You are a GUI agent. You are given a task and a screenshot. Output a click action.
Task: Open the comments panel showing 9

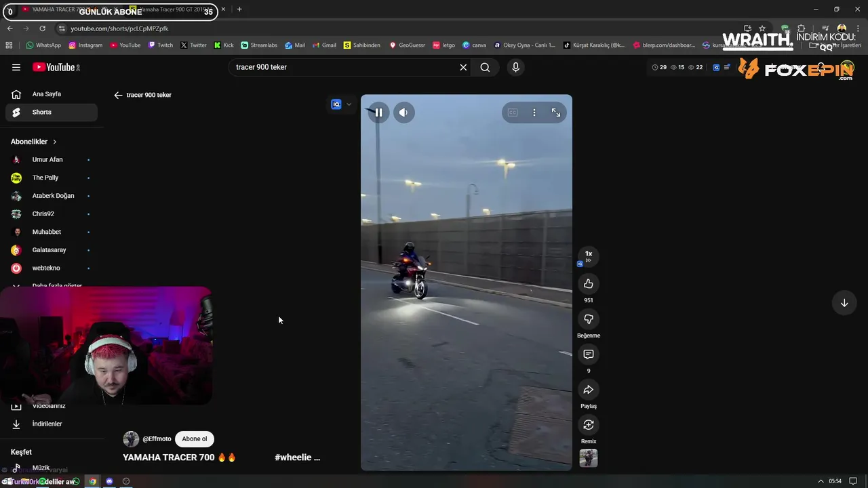tap(589, 354)
